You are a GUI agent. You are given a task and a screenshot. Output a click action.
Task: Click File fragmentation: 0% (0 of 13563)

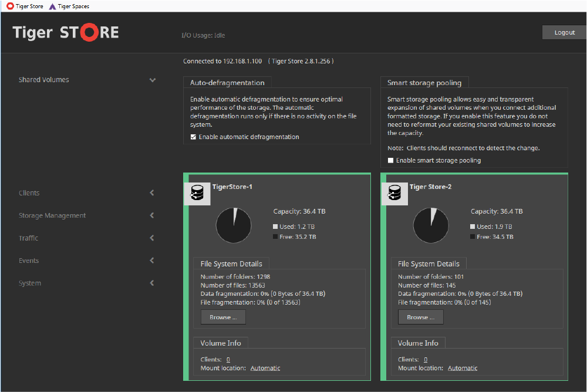click(251, 302)
